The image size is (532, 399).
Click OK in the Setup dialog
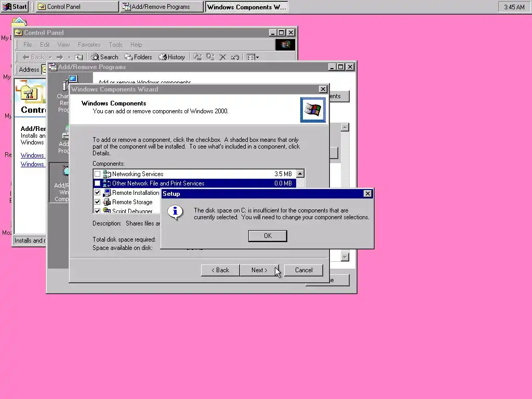(x=268, y=236)
